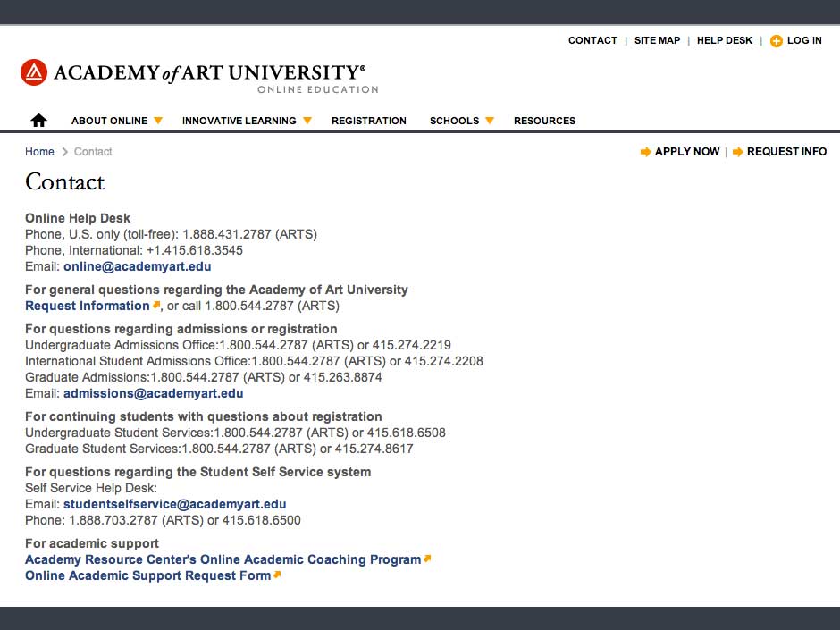Image resolution: width=840 pixels, height=630 pixels.
Task: Click the For academic support heading
Action: 92,543
